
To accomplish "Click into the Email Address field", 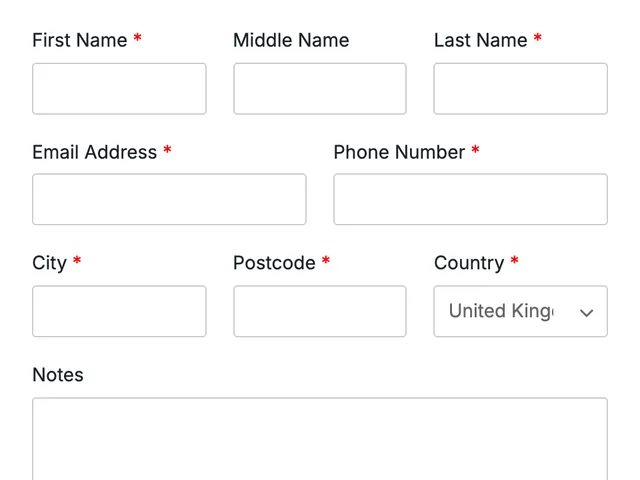I will click(x=169, y=199).
